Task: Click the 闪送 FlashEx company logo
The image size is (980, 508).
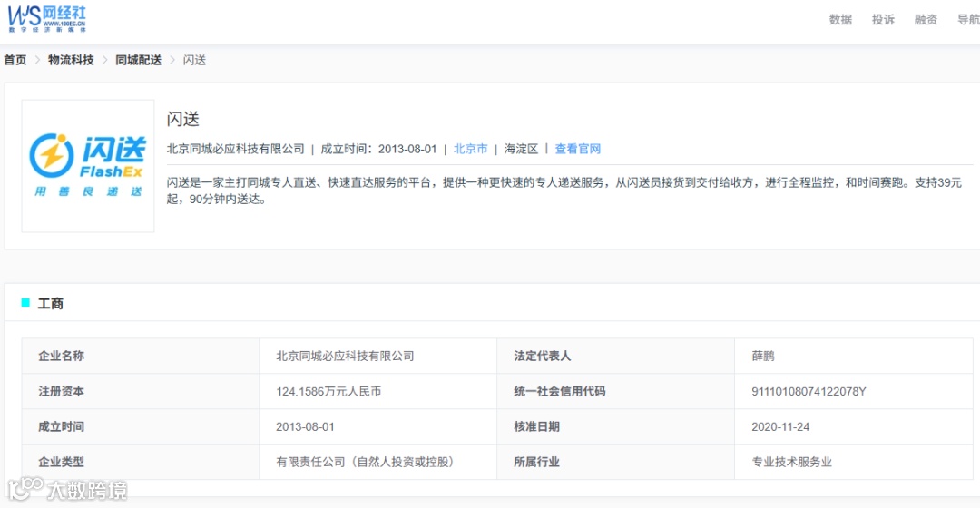Action: (87, 166)
